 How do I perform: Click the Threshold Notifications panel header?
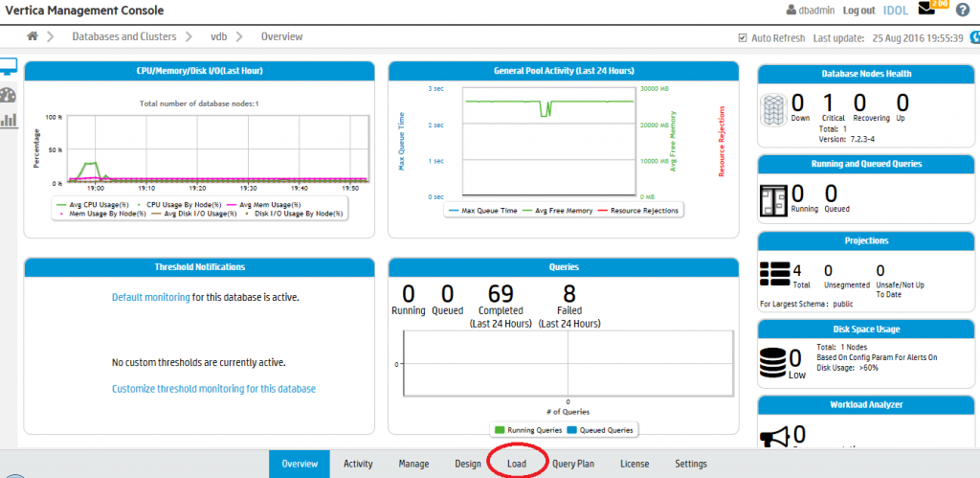tap(199, 266)
